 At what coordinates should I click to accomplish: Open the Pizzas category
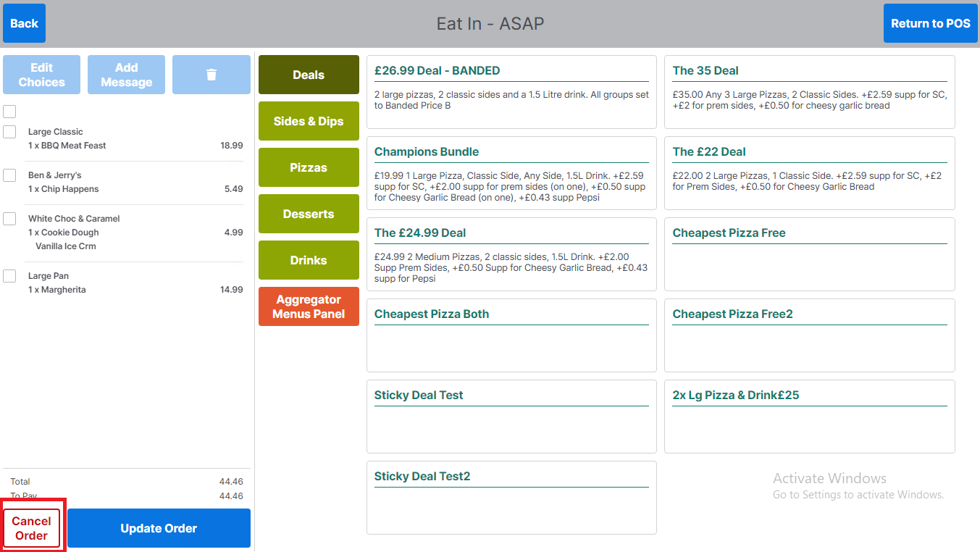pyautogui.click(x=308, y=167)
